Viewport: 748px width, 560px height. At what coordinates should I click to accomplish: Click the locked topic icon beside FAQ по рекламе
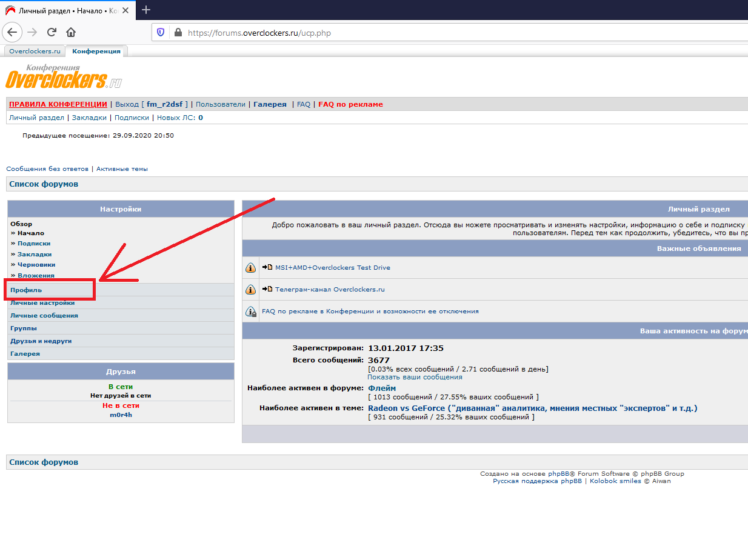click(250, 312)
